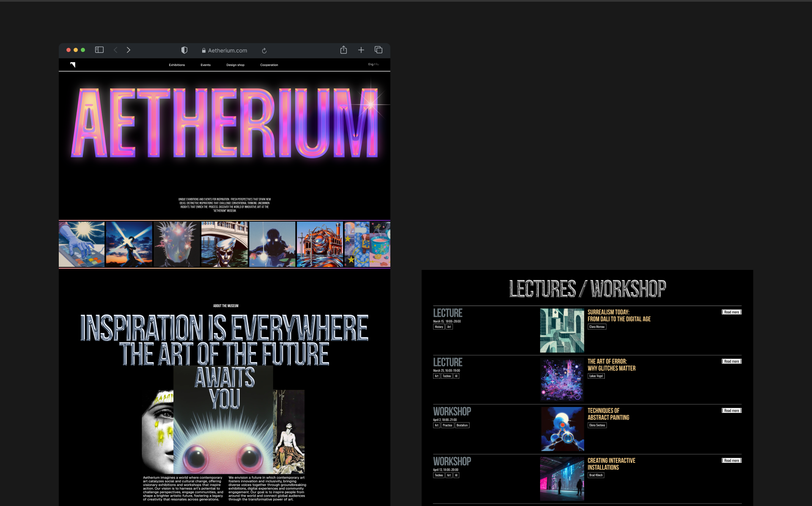Click the Clara Moreau speaker tag
The image size is (812, 506).
[597, 327]
